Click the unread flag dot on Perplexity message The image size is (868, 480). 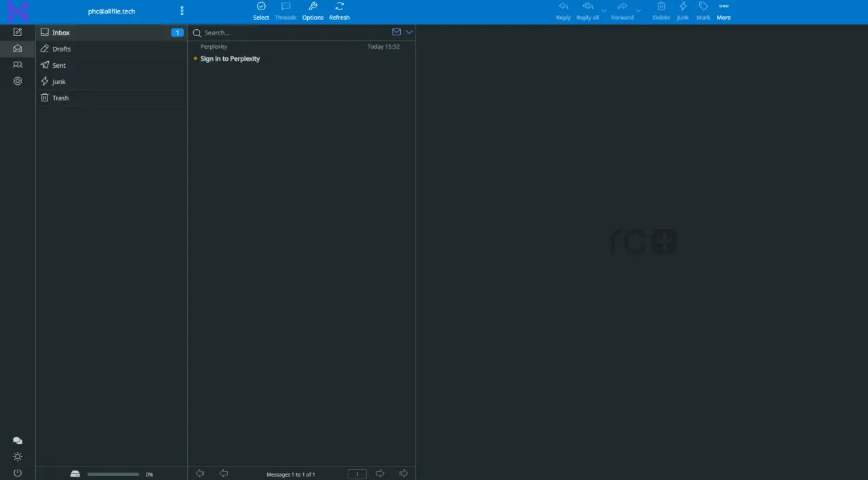coord(195,59)
